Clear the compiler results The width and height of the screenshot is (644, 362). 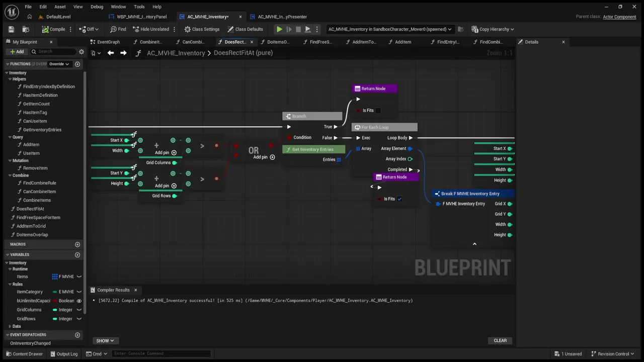tap(500, 340)
